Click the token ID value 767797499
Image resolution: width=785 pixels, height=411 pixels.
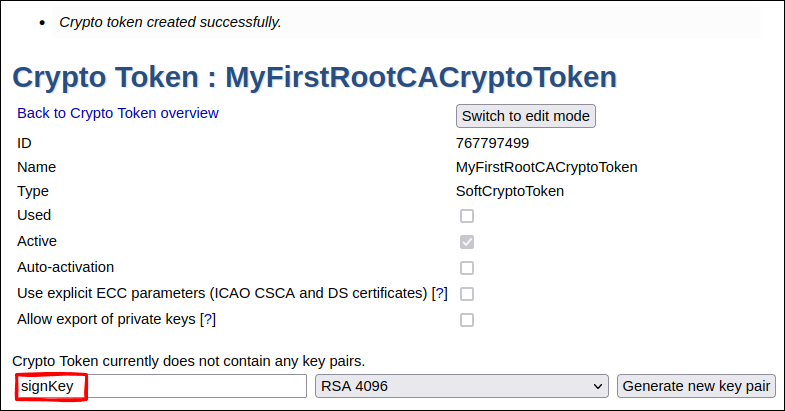pyautogui.click(x=492, y=143)
